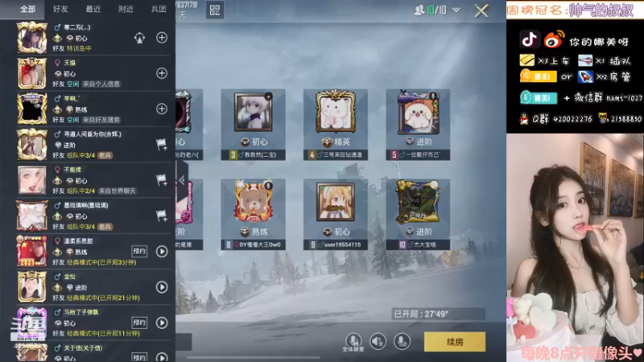Open avatar of friend 天猫

[x=31, y=73]
